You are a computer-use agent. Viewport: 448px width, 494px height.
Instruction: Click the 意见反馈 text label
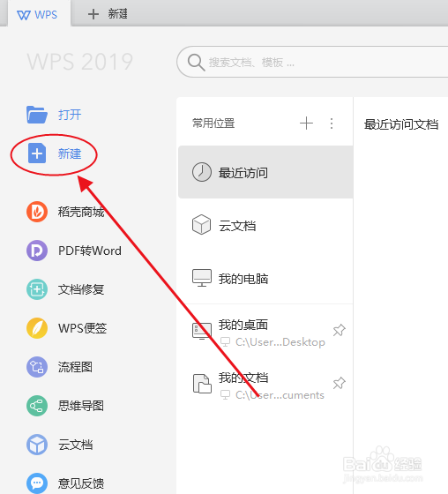click(81, 483)
